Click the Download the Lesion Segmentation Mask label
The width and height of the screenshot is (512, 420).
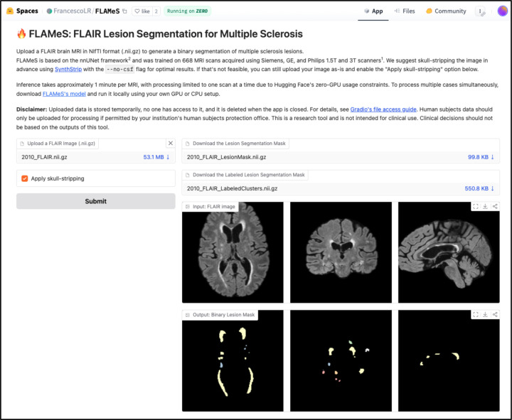[x=235, y=144]
